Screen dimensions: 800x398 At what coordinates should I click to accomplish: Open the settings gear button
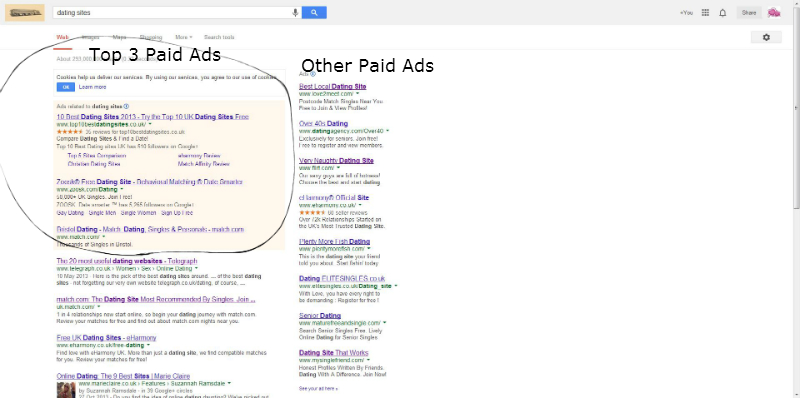(766, 37)
